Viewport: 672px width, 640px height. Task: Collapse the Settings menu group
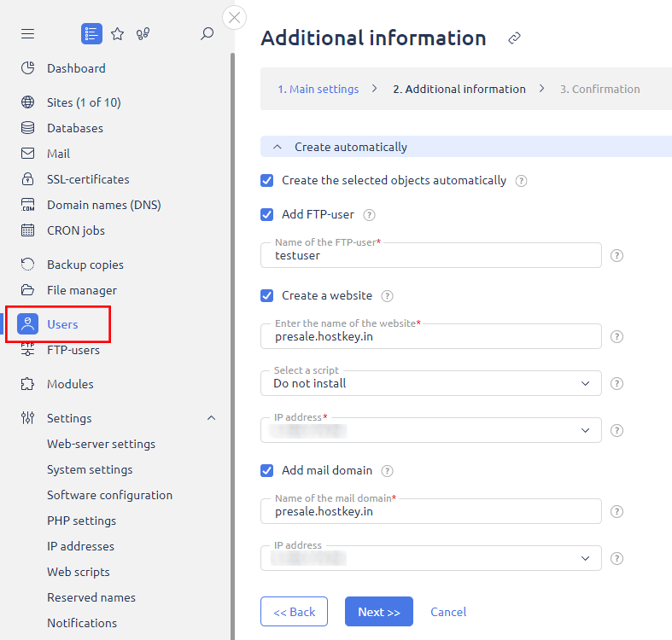point(212,418)
